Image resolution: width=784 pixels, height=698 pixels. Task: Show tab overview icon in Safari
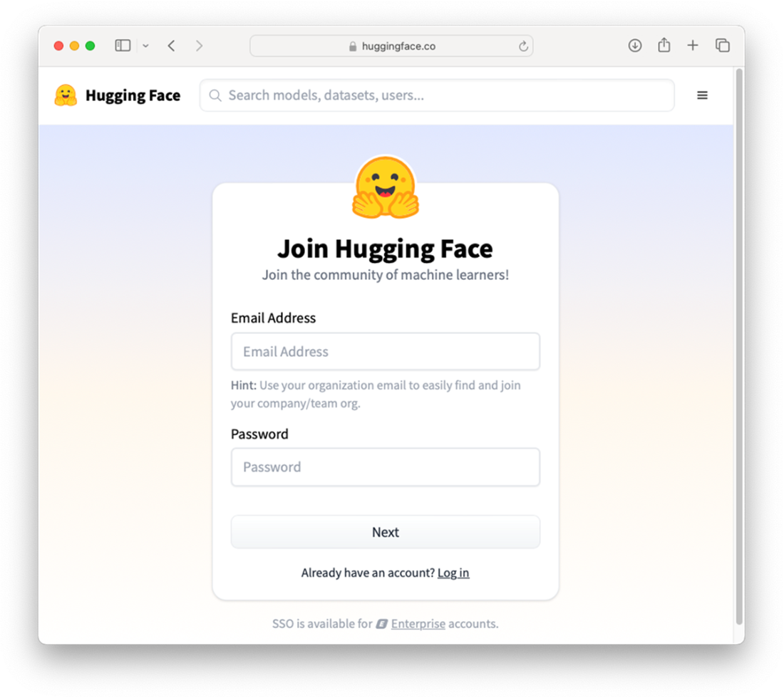722,46
